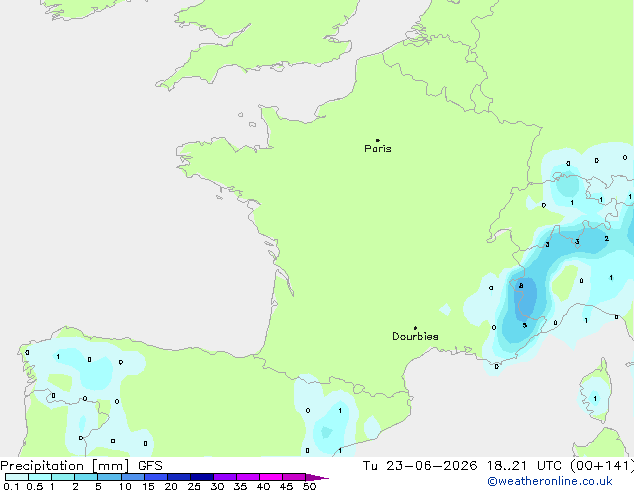Click the '50' legend scale label

tap(309, 486)
